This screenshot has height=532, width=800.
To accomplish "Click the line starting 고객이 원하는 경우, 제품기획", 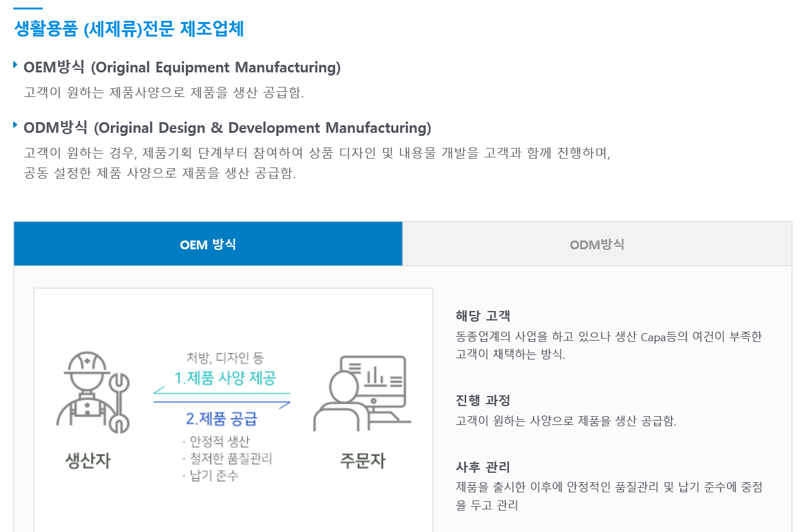I will point(317,153).
